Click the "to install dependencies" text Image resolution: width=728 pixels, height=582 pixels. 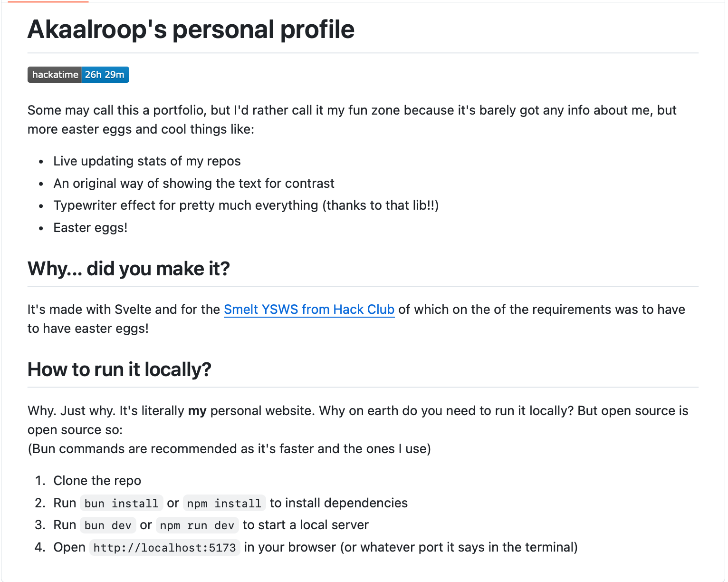[338, 503]
